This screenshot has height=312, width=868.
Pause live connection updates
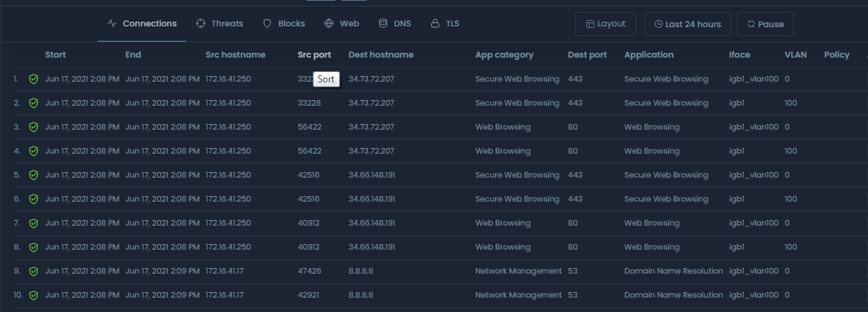(766, 24)
